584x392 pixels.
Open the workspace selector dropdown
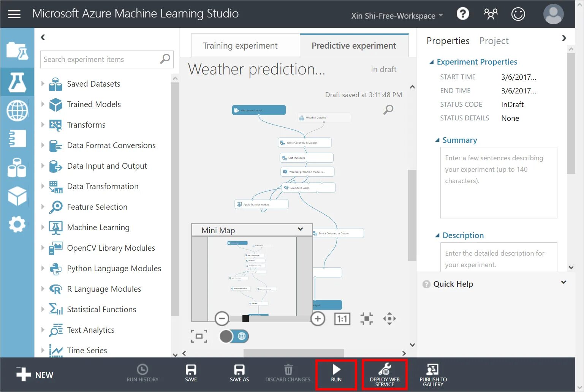point(397,16)
